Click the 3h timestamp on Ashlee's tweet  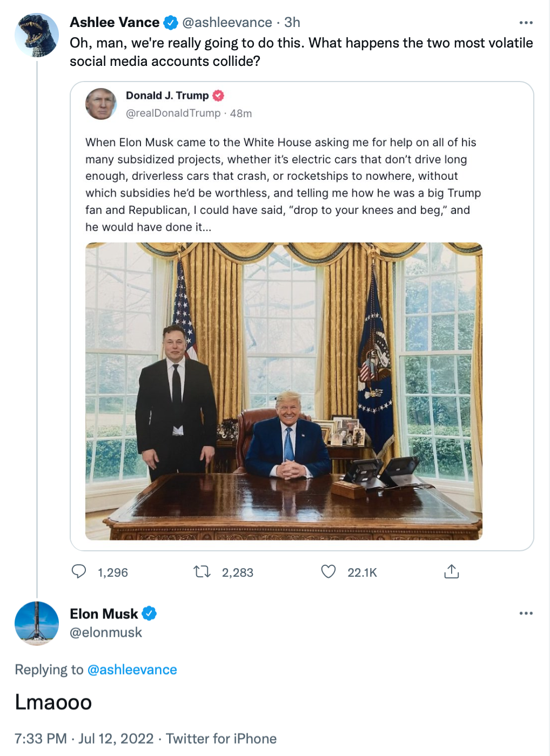coord(292,23)
